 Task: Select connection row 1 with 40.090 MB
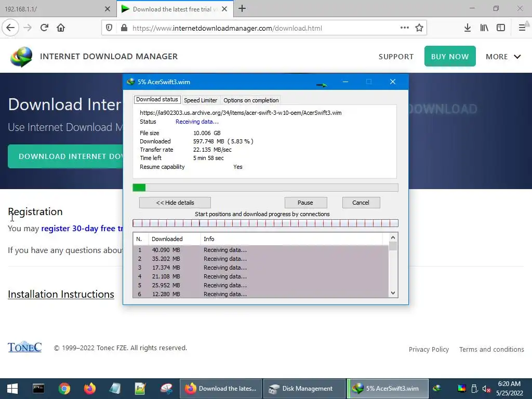click(261, 250)
